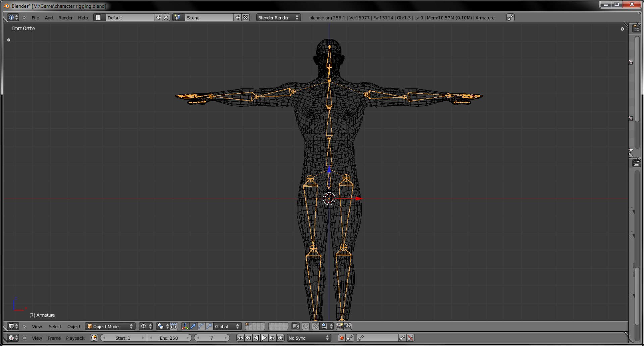Jump to the previous keyframe
This screenshot has height=346, width=644.
tap(248, 338)
